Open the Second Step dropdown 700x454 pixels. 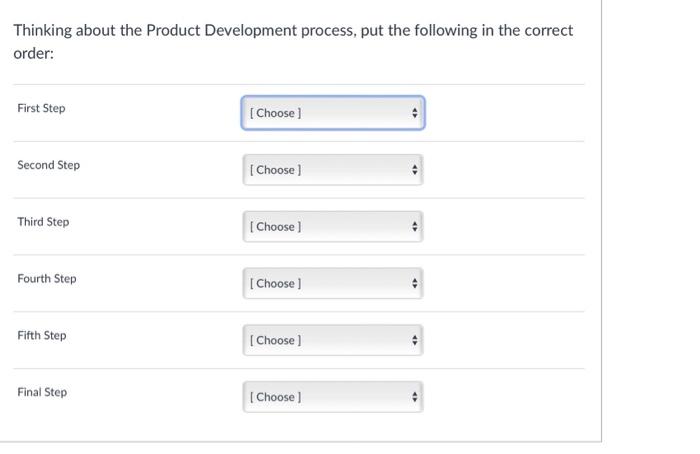(333, 170)
